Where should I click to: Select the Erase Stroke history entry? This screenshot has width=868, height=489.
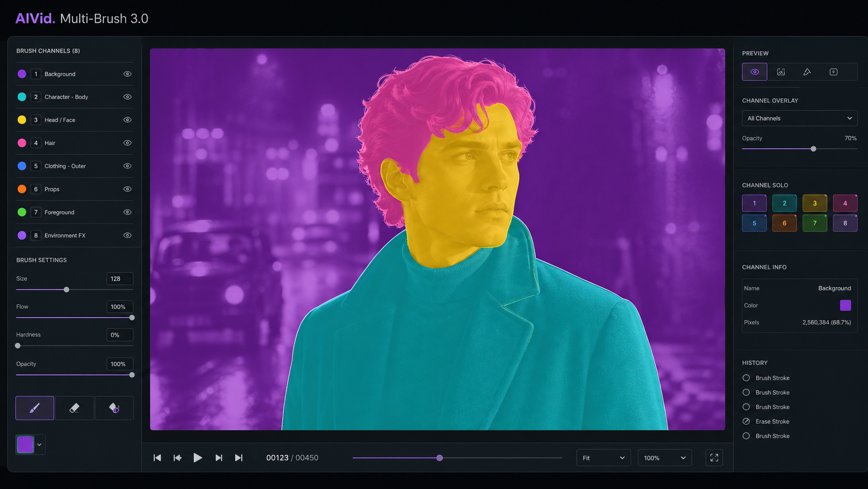click(766, 421)
